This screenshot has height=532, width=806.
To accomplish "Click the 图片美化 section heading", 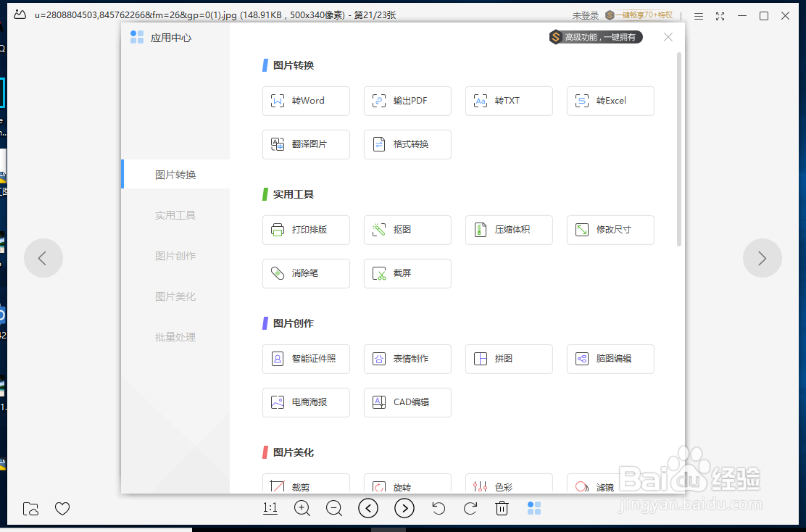I will (x=294, y=452).
